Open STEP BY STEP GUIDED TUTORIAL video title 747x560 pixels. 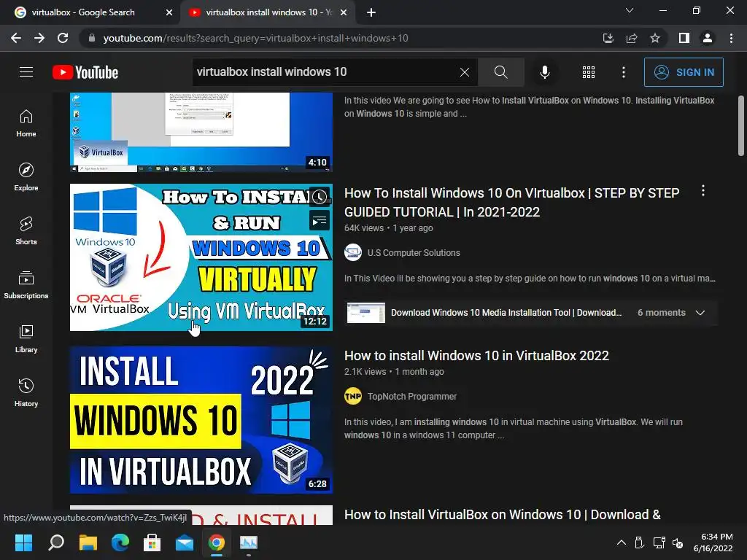pyautogui.click(x=511, y=203)
